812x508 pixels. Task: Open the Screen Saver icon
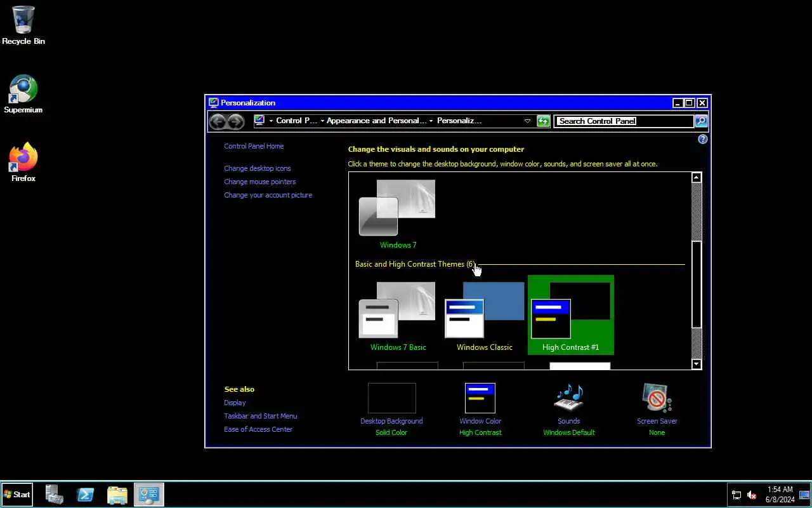click(x=657, y=398)
